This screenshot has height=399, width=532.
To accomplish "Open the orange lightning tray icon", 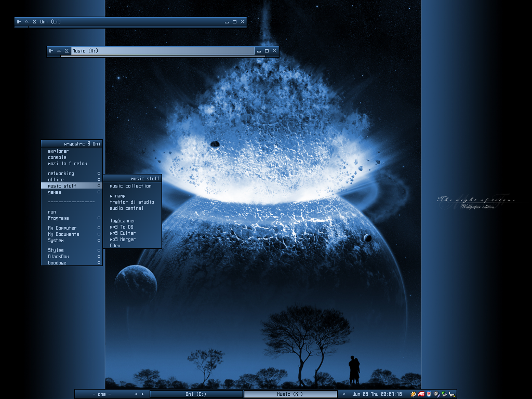I will click(413, 394).
